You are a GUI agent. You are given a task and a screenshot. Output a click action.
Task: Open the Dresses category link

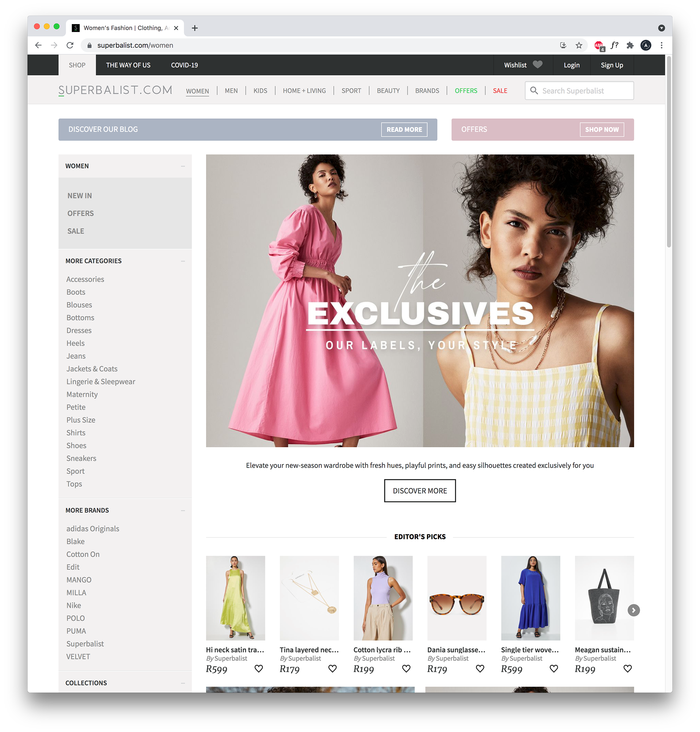click(x=79, y=331)
